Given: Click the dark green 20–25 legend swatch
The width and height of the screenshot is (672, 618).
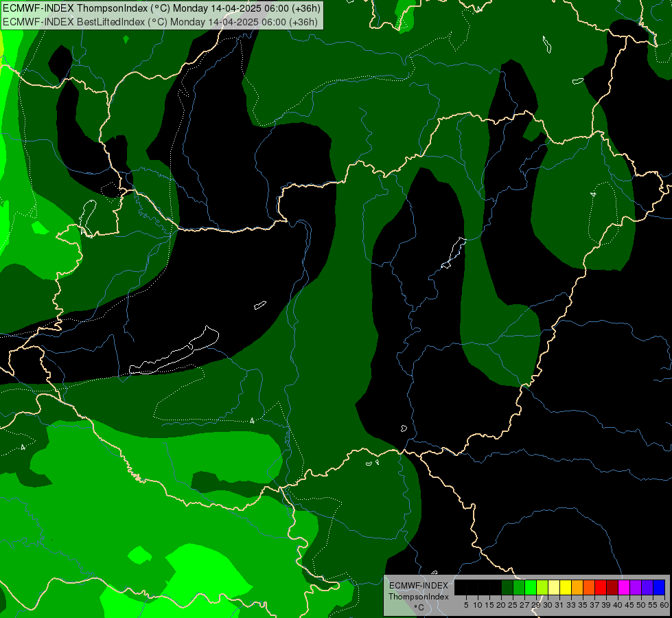Looking at the screenshot, I should coord(507,587).
